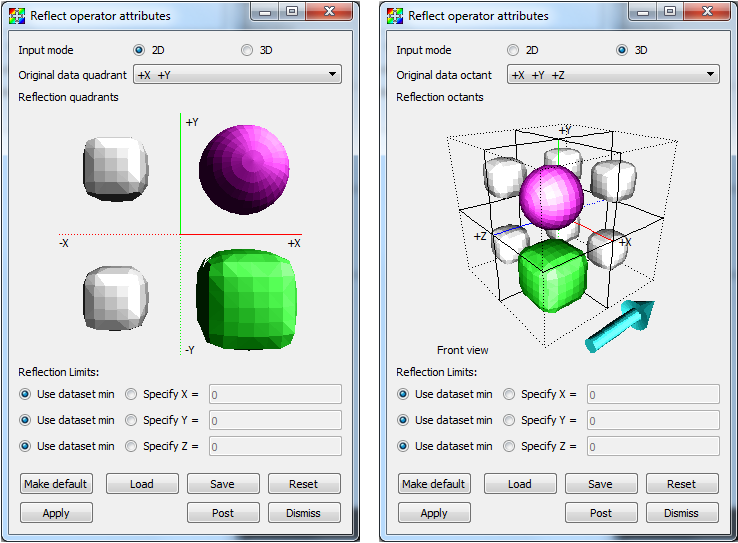Viewport: 738px width, 543px height.
Task: Open the Original data quadrant dropdown
Action: [237, 74]
